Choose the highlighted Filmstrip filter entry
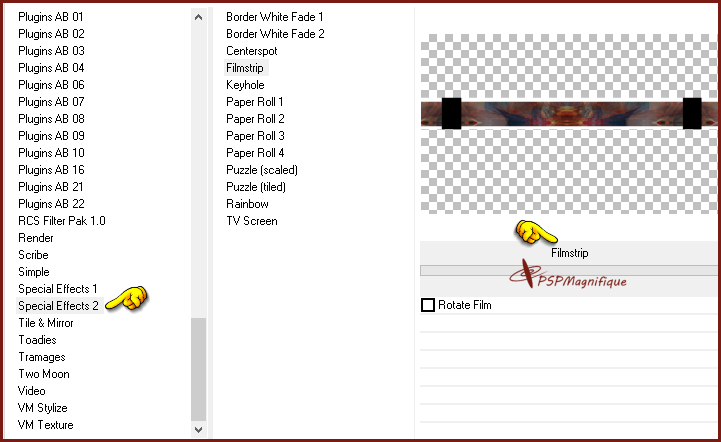This screenshot has height=442, width=721. pos(246,68)
